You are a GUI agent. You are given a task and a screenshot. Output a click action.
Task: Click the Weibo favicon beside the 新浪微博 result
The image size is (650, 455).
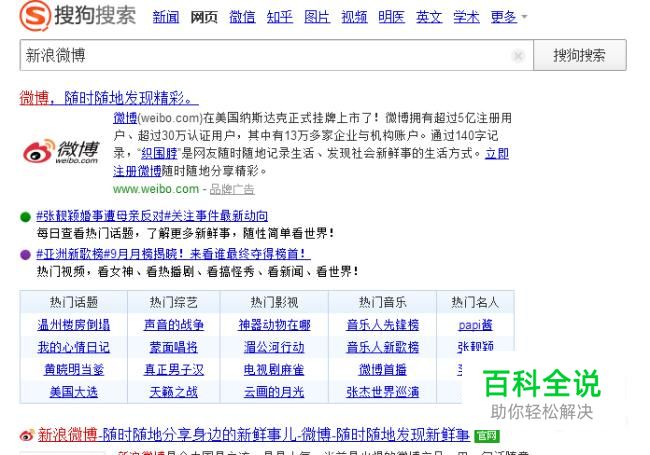click(x=27, y=435)
